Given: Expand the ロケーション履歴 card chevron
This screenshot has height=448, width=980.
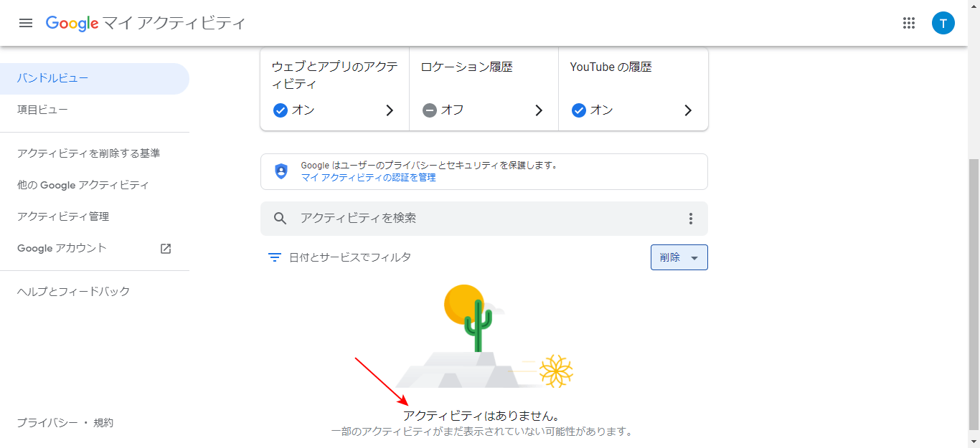Looking at the screenshot, I should pyautogui.click(x=539, y=110).
